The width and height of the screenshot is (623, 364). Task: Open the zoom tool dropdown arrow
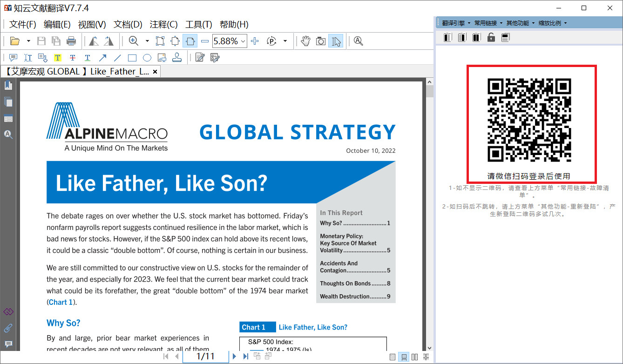147,41
